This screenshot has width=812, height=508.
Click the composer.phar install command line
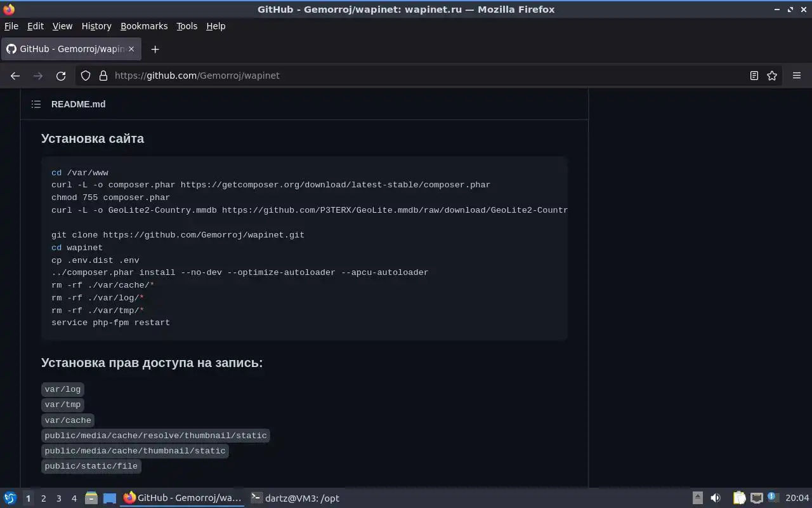pyautogui.click(x=240, y=272)
